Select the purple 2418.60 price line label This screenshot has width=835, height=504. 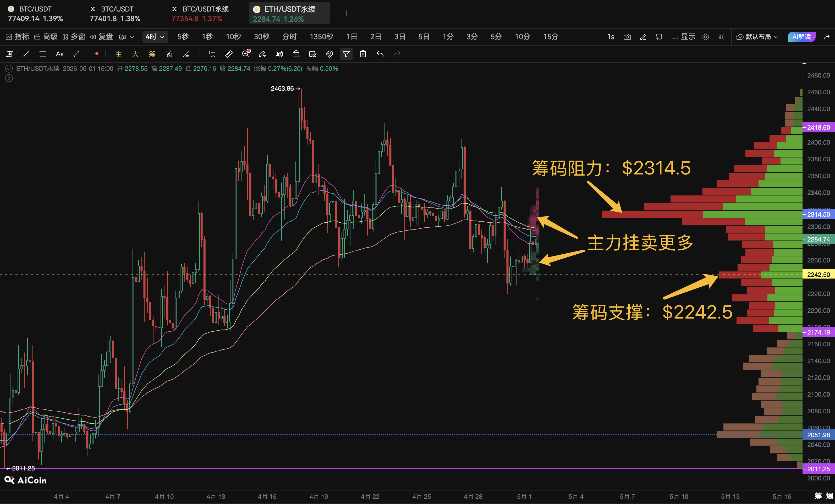818,127
